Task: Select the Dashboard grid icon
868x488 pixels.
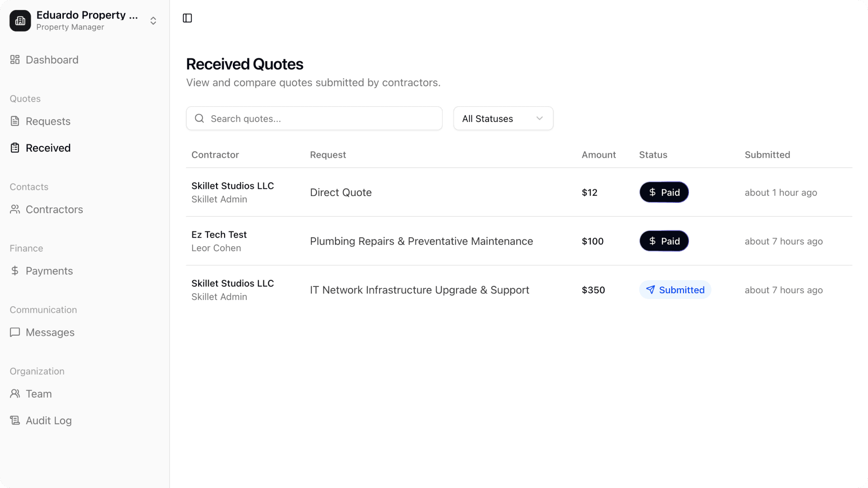Action: click(14, 59)
